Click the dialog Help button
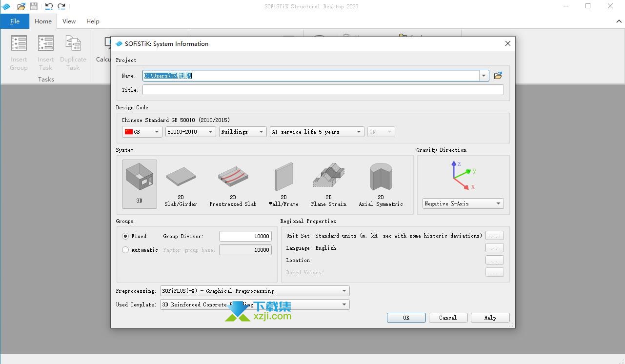The height and width of the screenshot is (364, 625). click(490, 318)
